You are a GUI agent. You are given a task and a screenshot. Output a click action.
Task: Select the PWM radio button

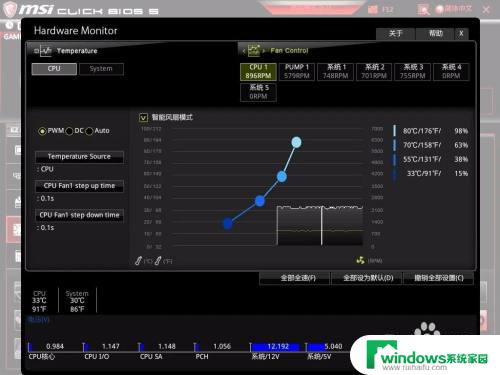pyautogui.click(x=42, y=131)
